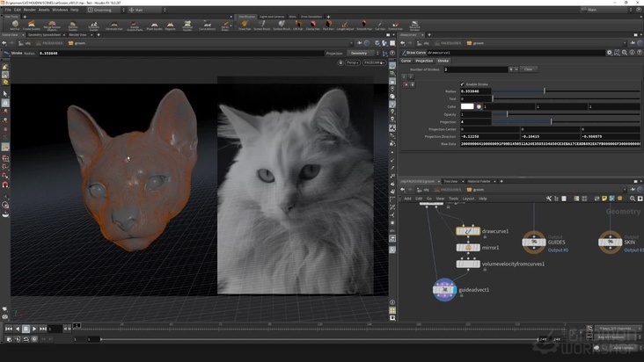Screen dimensions: 644x362
Task: Open the color picker wheel icon
Action: tap(479, 106)
